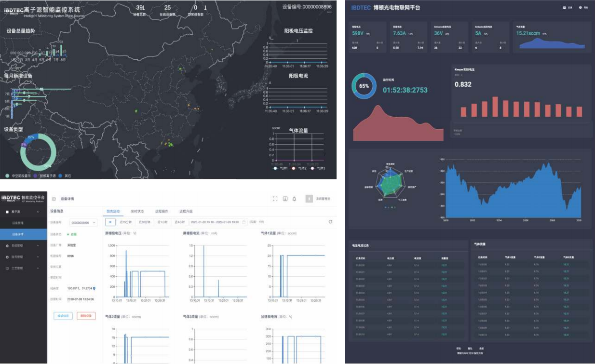This screenshot has height=364, width=595.
Task: Click the 5A reading value
Action: 478,33
